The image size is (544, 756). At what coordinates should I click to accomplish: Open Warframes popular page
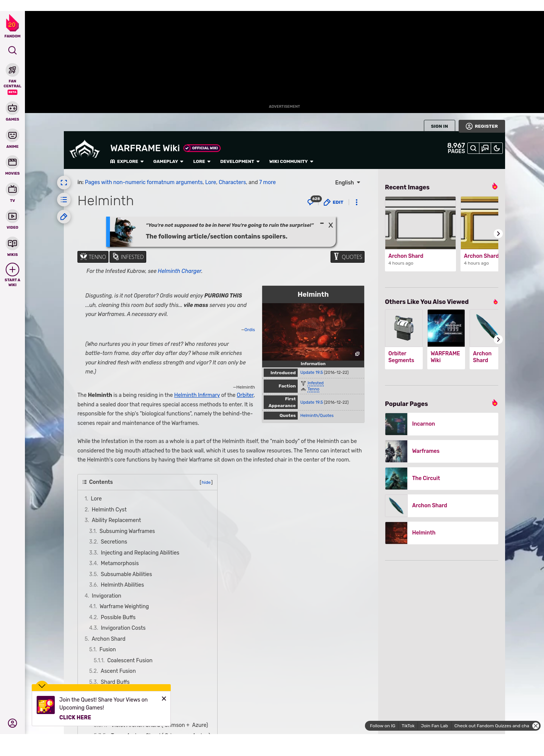click(442, 451)
